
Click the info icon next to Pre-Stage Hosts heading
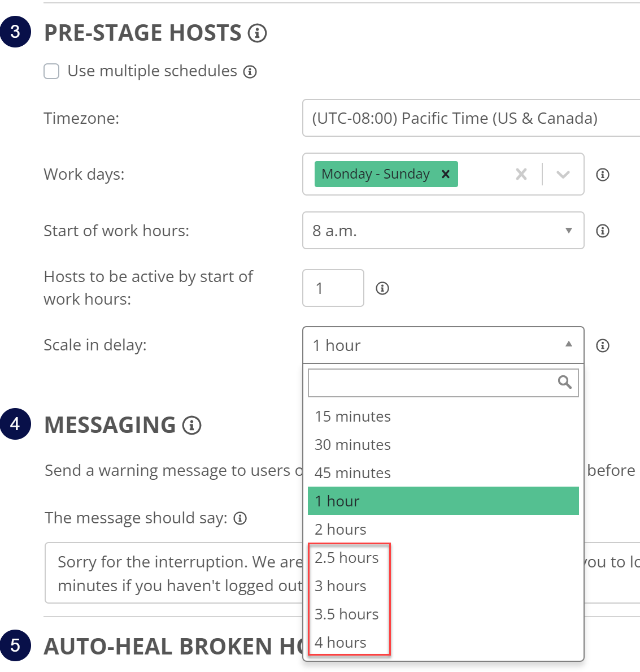[x=257, y=33]
